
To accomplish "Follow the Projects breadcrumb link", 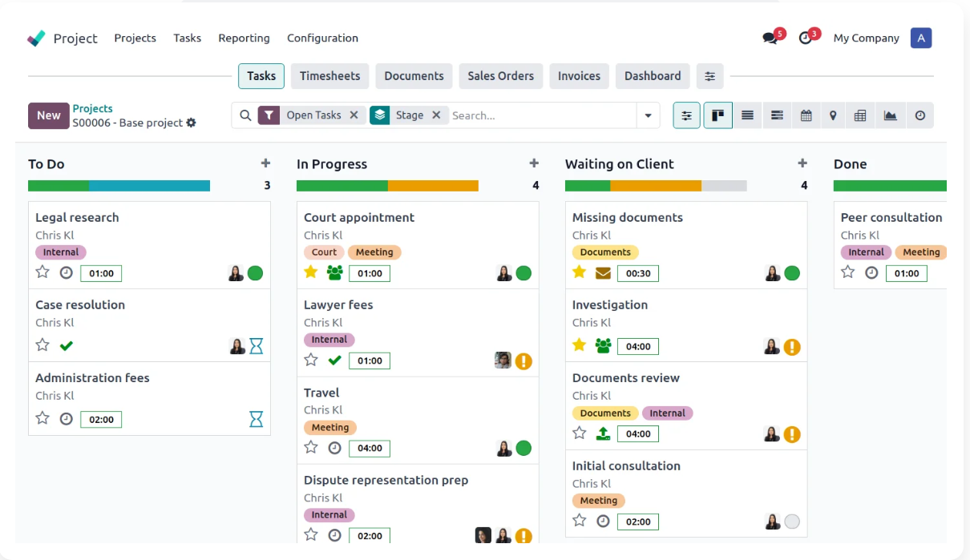I will click(92, 108).
